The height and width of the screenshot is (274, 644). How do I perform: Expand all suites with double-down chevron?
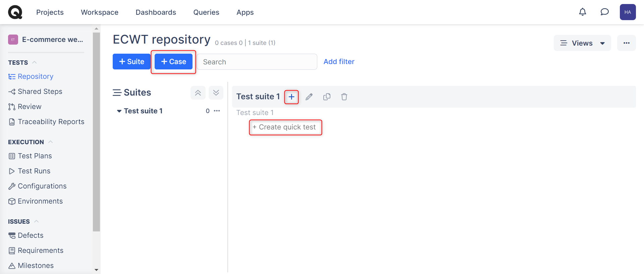click(x=216, y=93)
